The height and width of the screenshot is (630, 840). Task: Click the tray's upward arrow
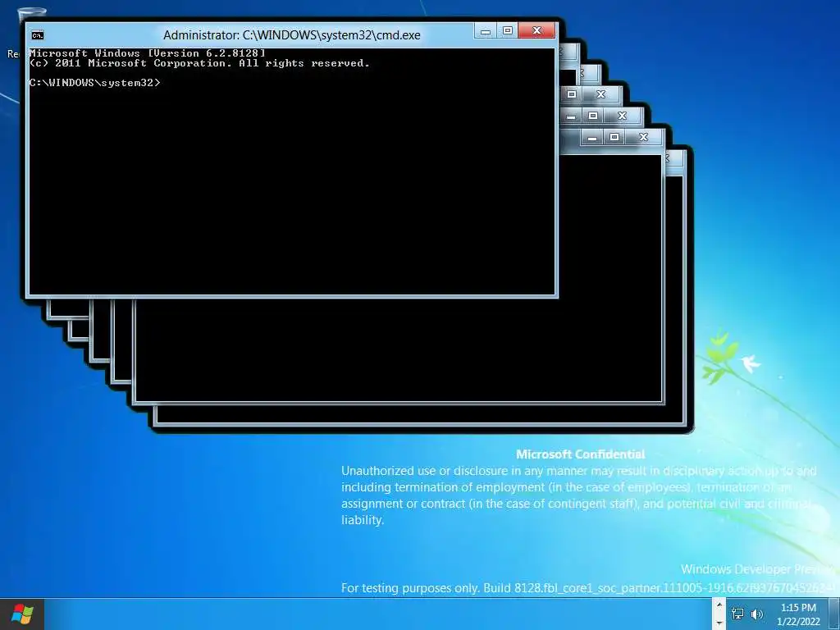point(719,605)
